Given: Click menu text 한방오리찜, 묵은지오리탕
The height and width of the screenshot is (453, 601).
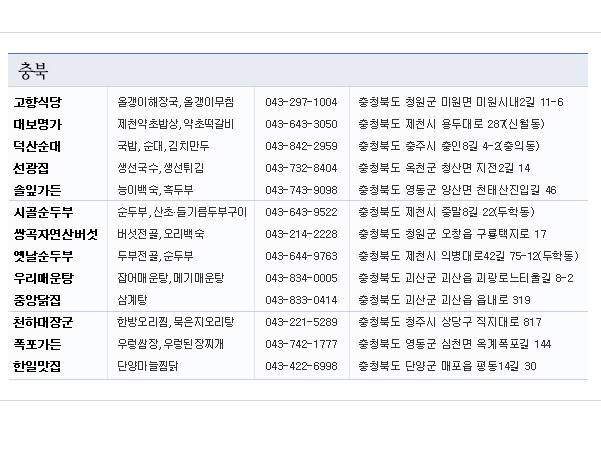Looking at the screenshot, I should tap(176, 322).
